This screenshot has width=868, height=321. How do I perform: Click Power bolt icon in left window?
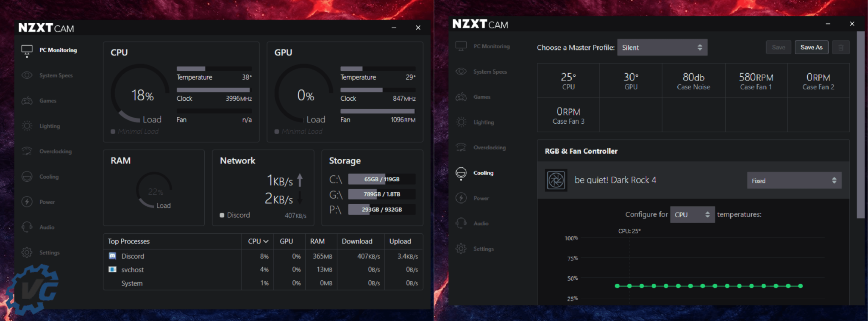pyautogui.click(x=27, y=202)
